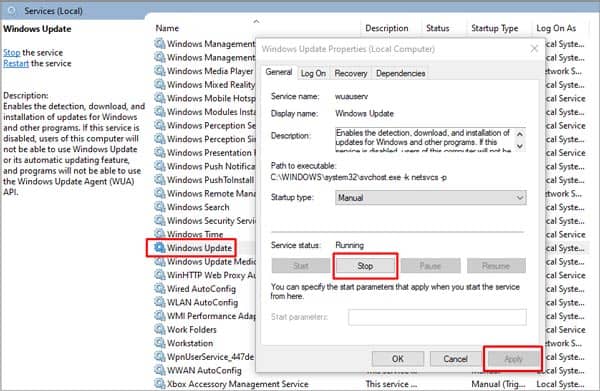Click the gear icon beside Windows Mixed Reality
This screenshot has width=600, height=391.
coord(160,85)
